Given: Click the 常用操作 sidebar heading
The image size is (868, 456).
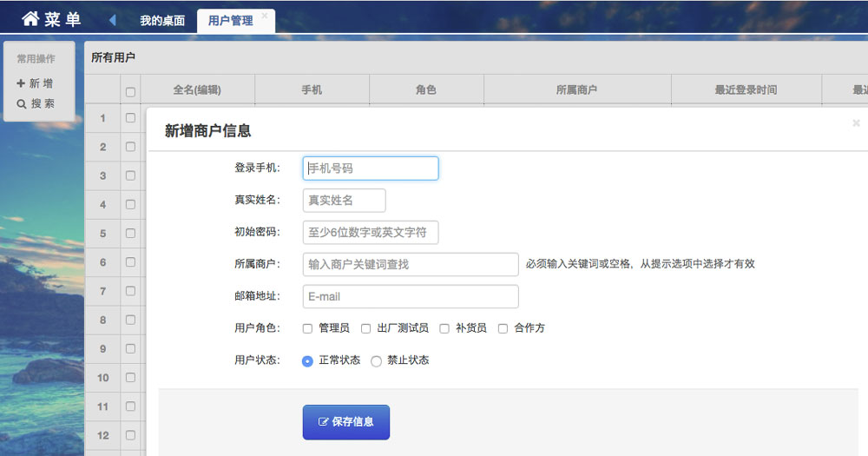Looking at the screenshot, I should (x=36, y=59).
